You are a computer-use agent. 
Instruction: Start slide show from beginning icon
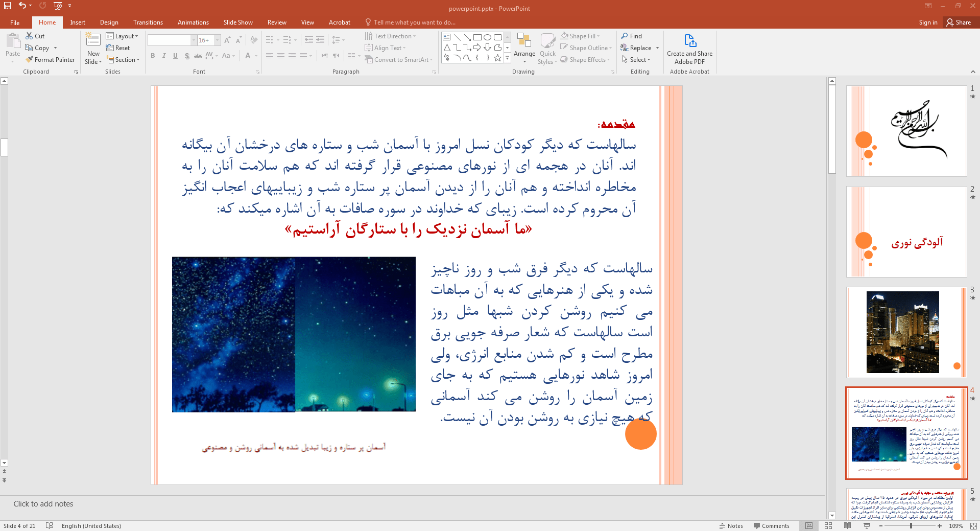coord(58,6)
